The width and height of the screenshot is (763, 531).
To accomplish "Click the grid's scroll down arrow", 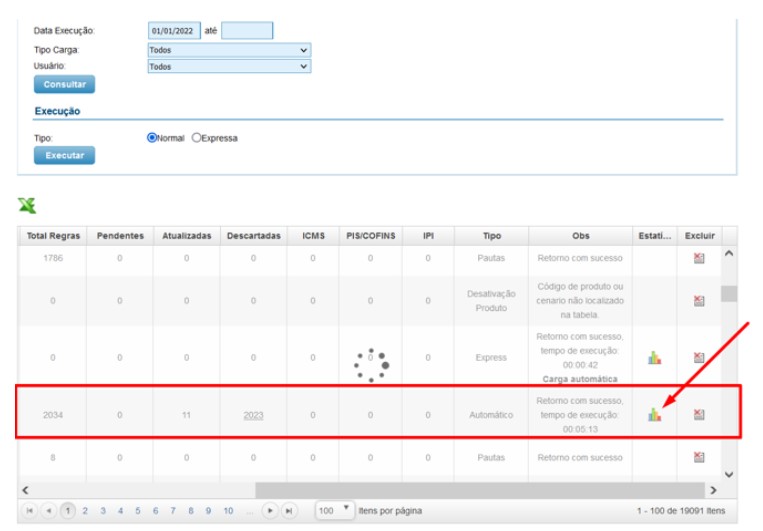I will coord(729,475).
